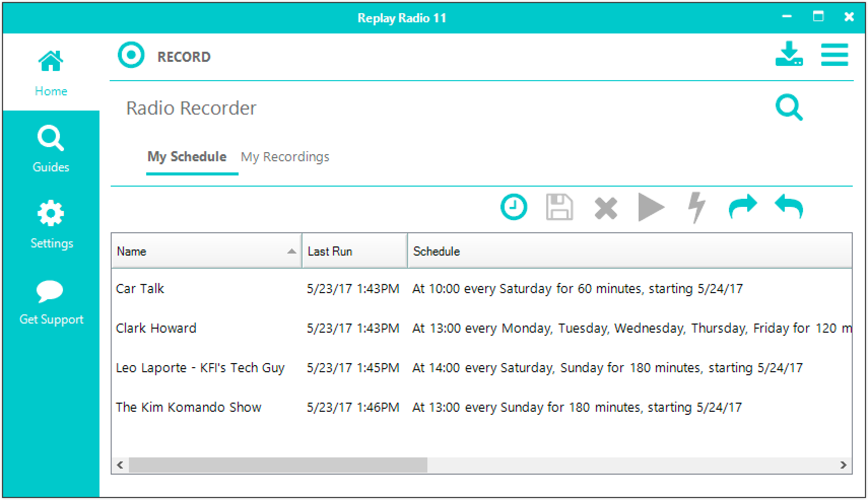Open the hamburger menu at top right
The image size is (868, 500).
(x=834, y=55)
